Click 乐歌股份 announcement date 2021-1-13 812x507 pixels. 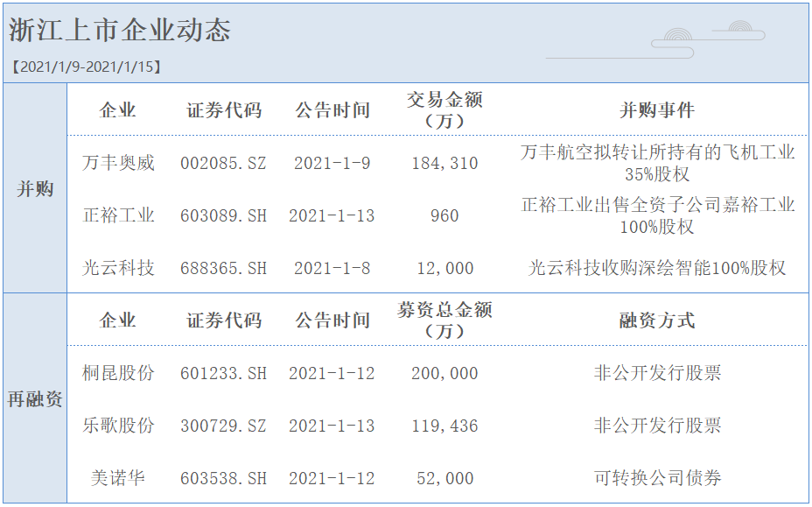click(332, 426)
